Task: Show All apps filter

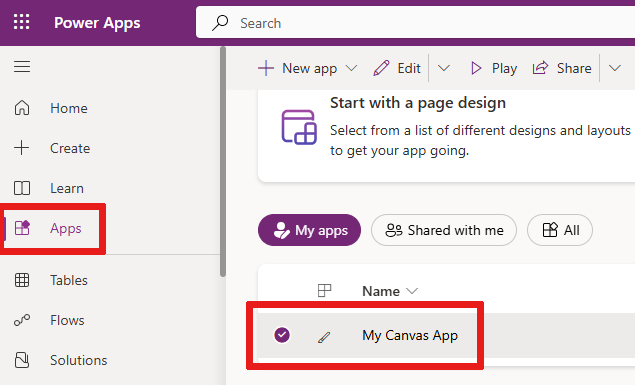Action: click(x=560, y=230)
